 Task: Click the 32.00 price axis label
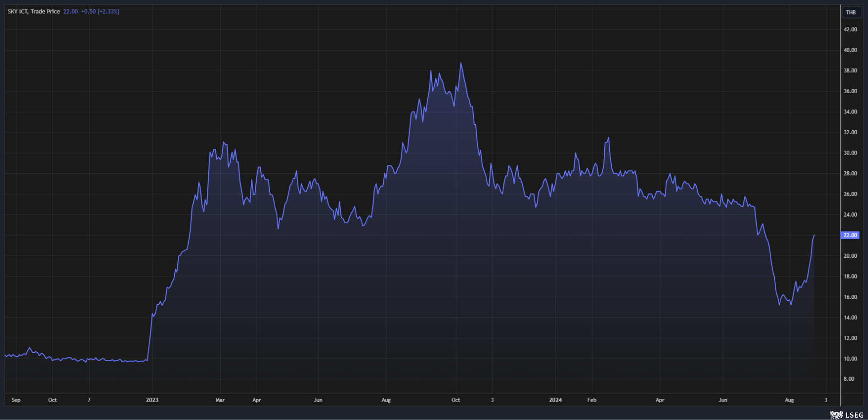point(850,132)
